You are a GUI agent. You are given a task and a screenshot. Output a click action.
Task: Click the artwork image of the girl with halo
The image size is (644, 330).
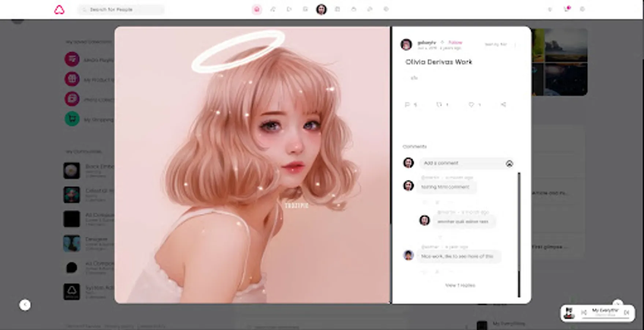(x=252, y=165)
